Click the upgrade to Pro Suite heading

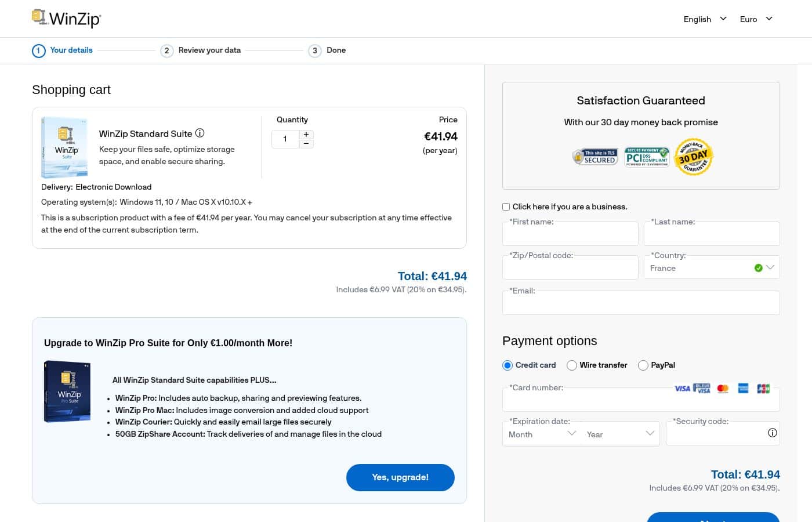tap(168, 343)
